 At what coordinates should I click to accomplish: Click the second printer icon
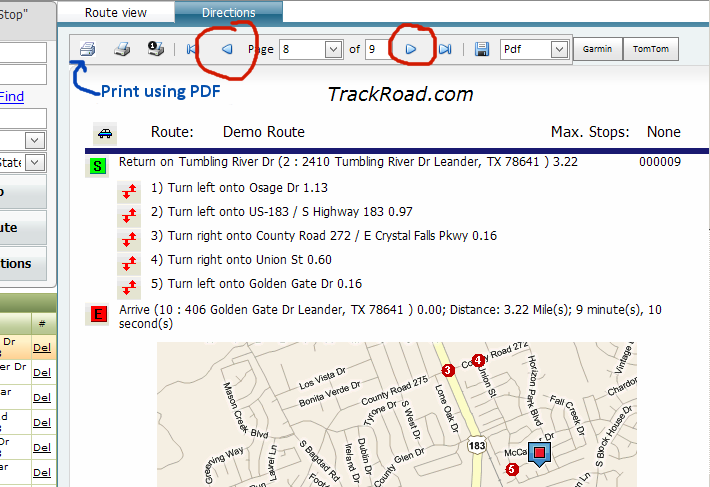pos(122,49)
